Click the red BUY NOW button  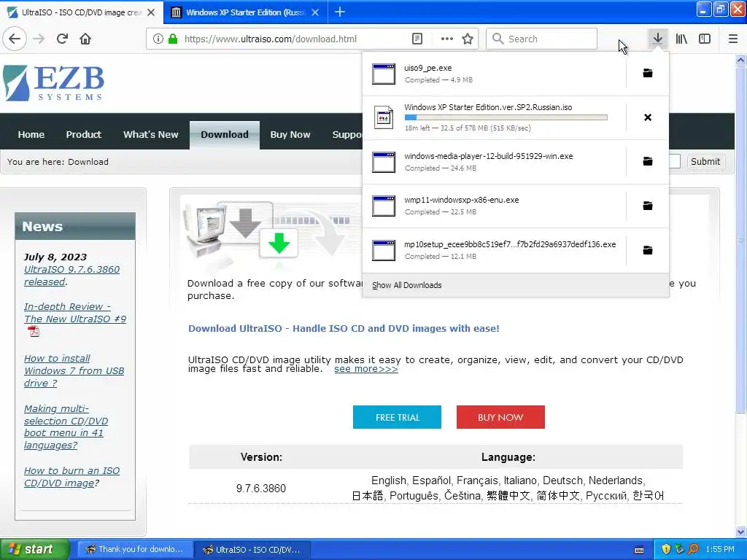(x=500, y=417)
